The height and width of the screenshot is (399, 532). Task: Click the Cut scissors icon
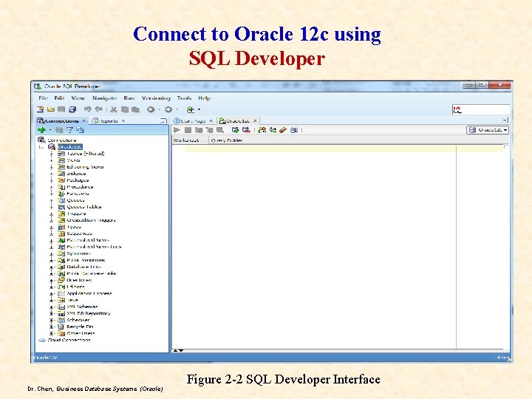point(114,109)
